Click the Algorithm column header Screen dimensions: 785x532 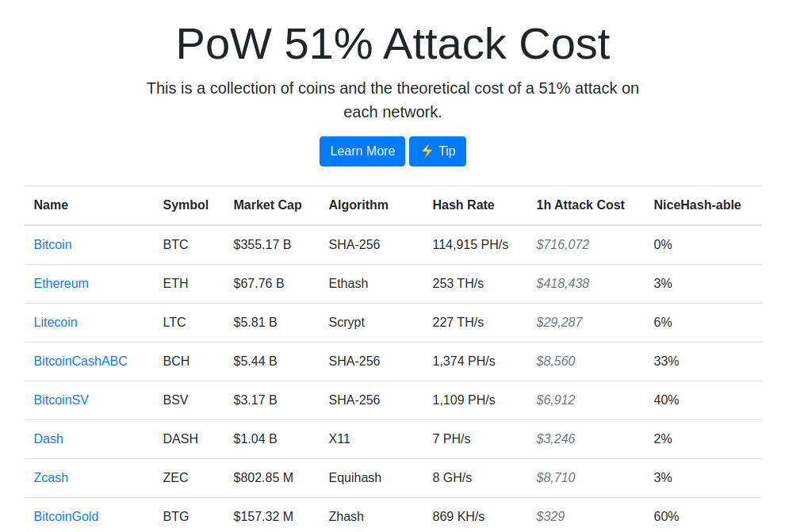pos(358,205)
